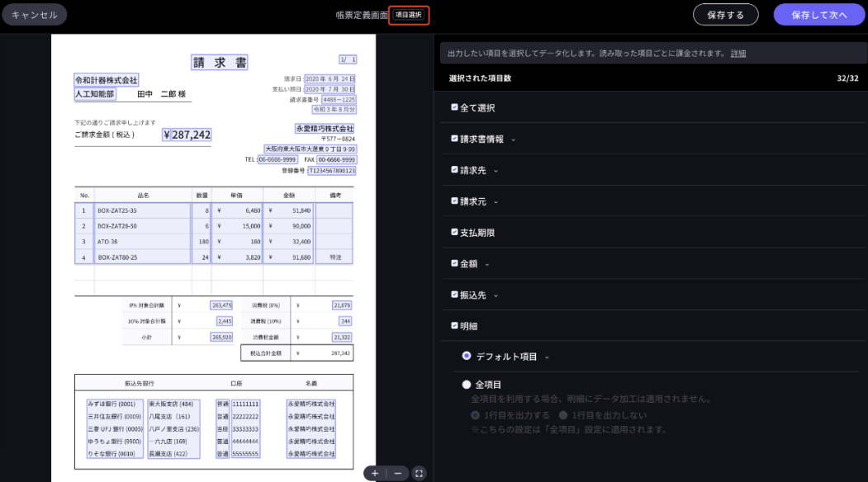Open the 詳細 link
The height and width of the screenshot is (482, 868).
point(738,53)
